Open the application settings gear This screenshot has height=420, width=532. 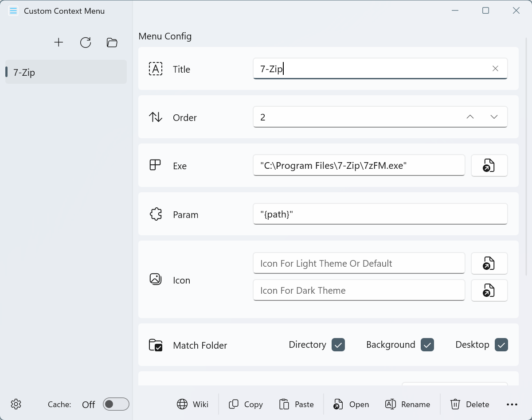[16, 404]
